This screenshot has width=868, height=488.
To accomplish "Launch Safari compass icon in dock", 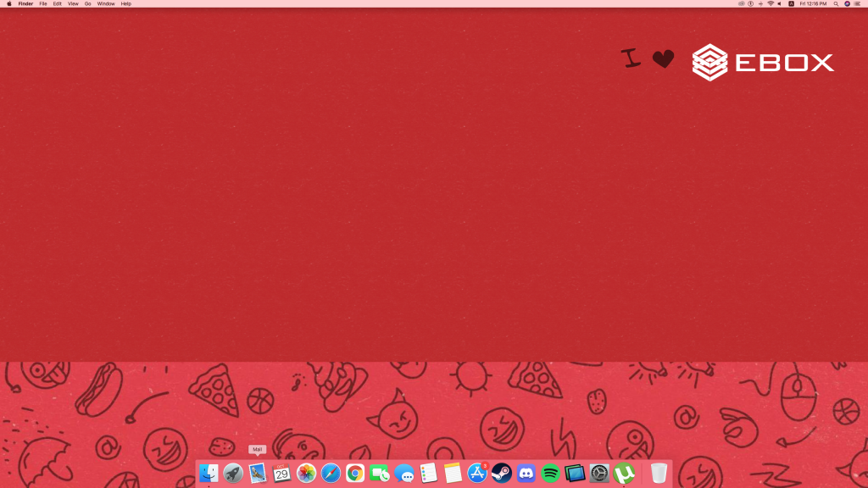I will pos(331,473).
